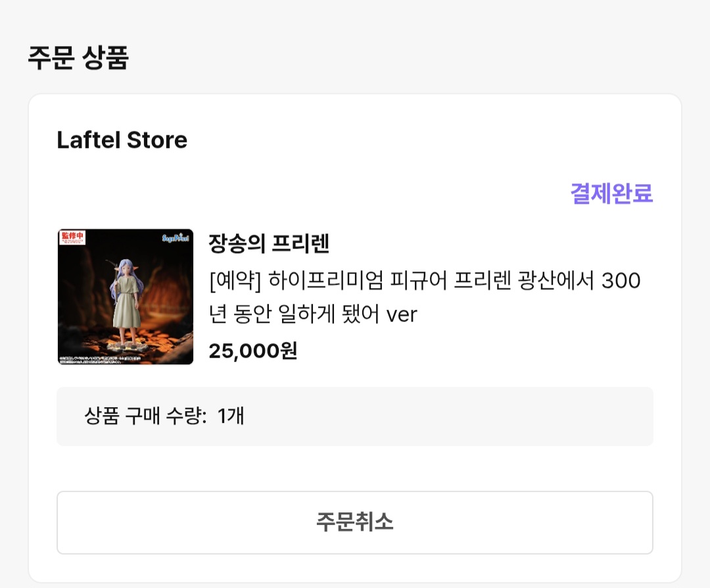Open the Frieren figure product thumbnail

coord(126,297)
